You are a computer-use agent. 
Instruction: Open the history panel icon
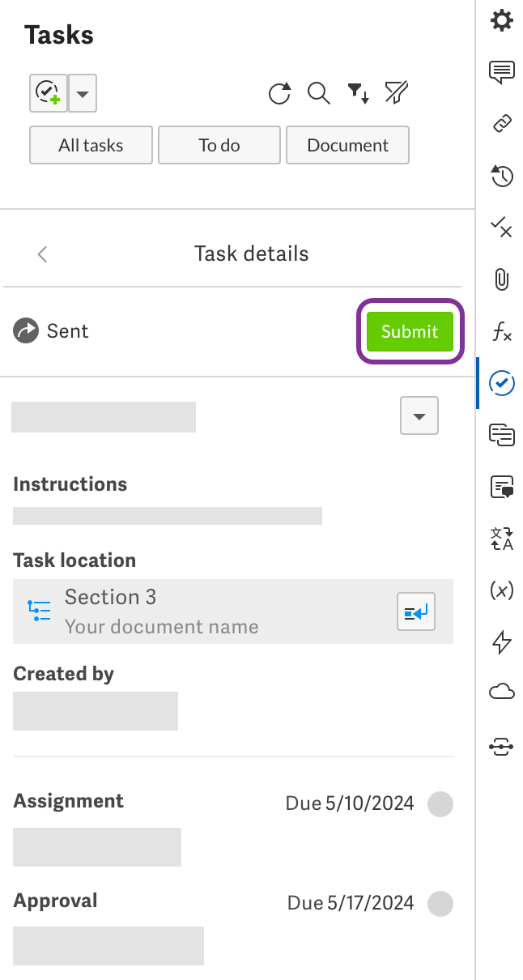(x=502, y=176)
